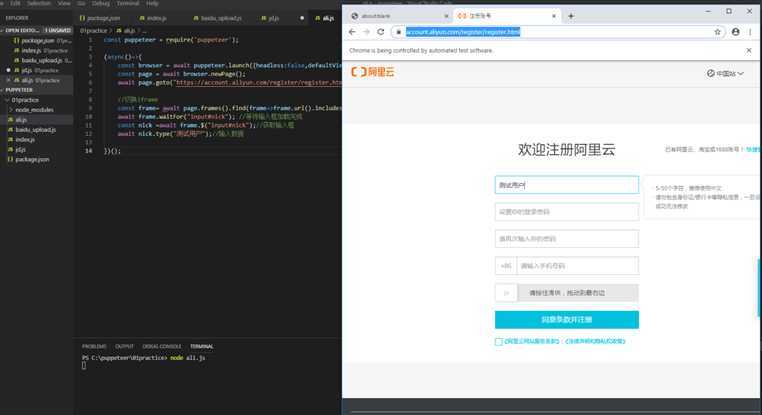Switch to the TERMINAL panel tab

(202, 346)
